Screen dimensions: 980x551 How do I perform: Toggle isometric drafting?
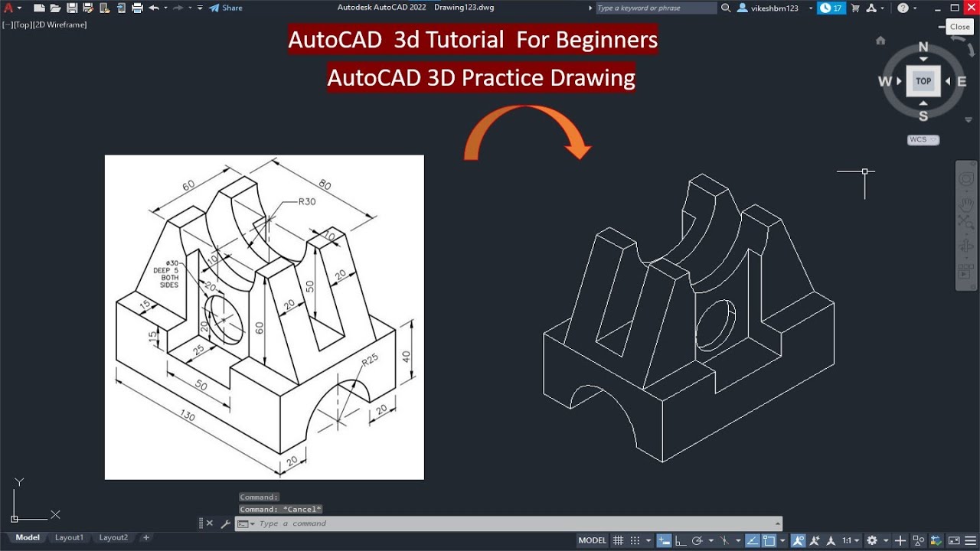coord(724,540)
